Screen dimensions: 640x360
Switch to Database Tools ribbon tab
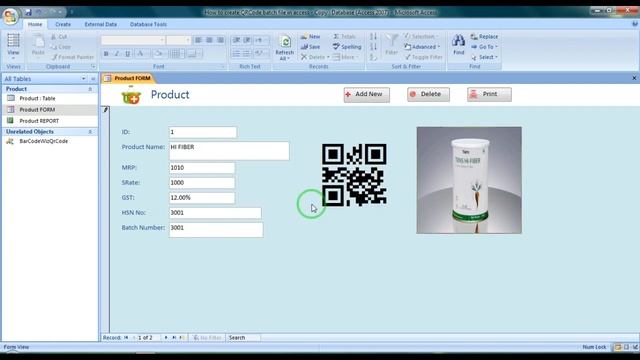pyautogui.click(x=148, y=24)
